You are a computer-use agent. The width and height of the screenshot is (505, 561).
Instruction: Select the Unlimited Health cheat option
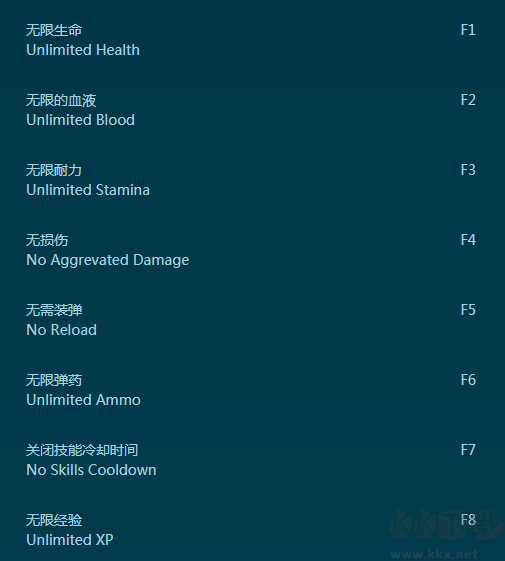83,50
